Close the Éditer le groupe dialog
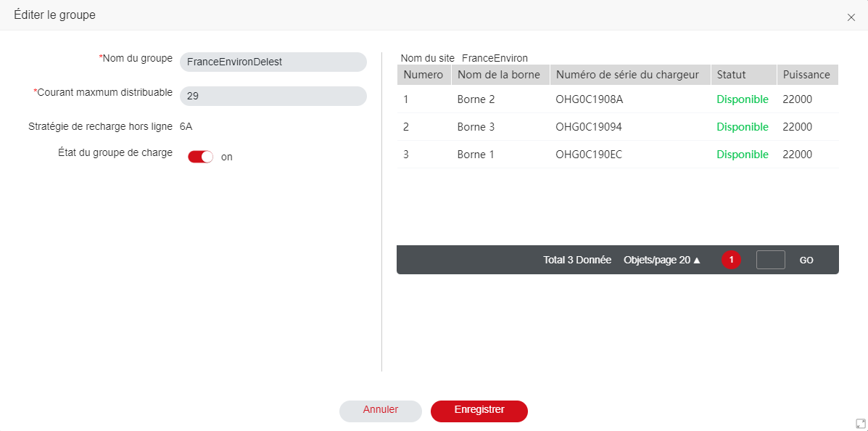 click(851, 17)
